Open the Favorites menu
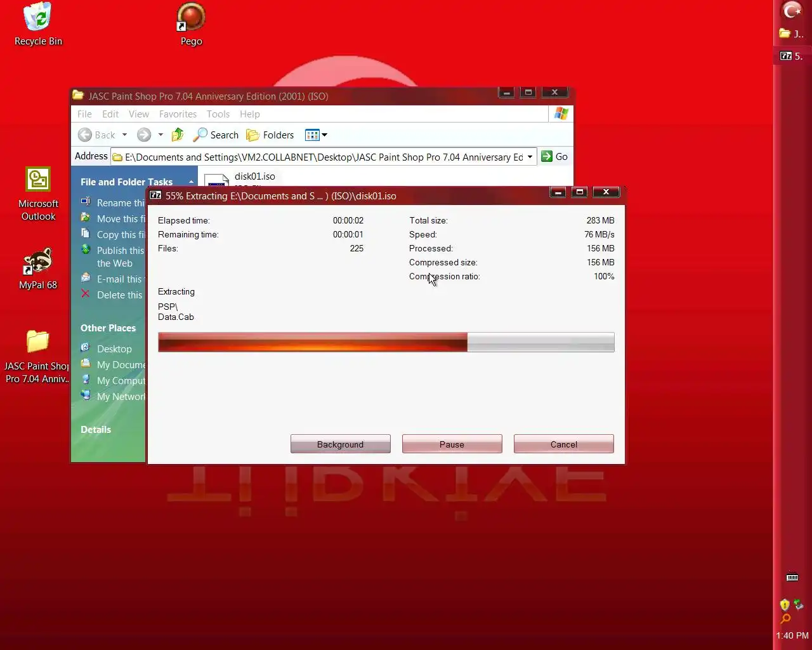Viewport: 812px width, 650px height. coord(178,114)
